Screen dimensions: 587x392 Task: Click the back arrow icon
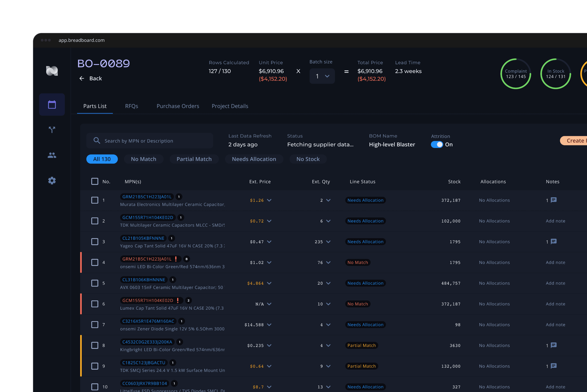click(82, 78)
